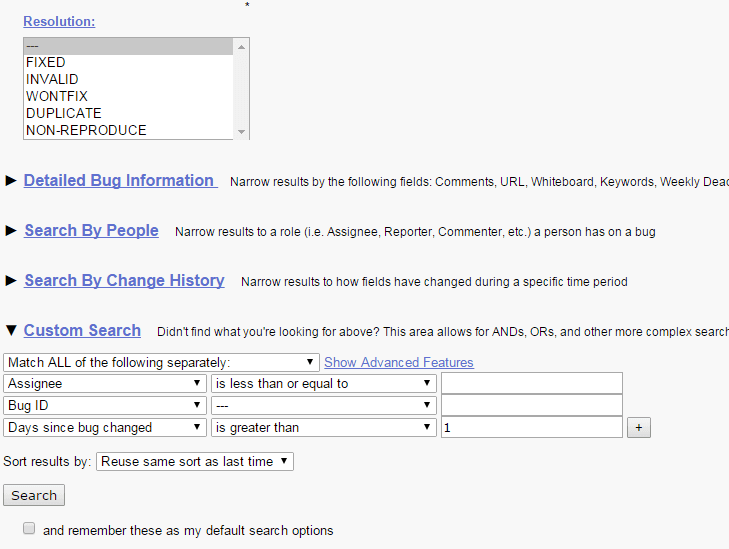The height and width of the screenshot is (549, 729).
Task: Open the Sort results by dropdown
Action: 195,462
